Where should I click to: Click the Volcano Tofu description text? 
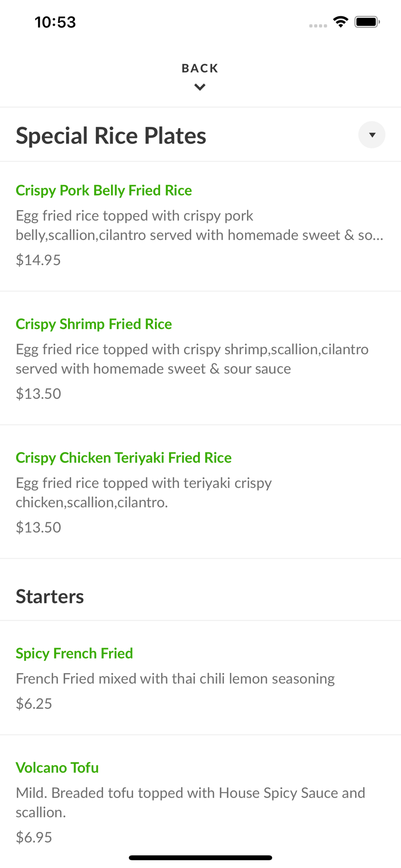pyautogui.click(x=190, y=802)
